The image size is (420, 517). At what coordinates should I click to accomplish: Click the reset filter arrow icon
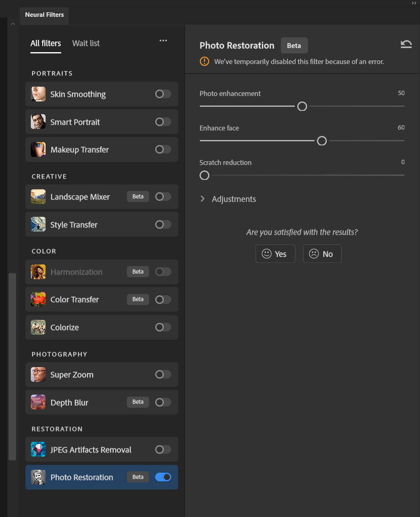pyautogui.click(x=406, y=44)
